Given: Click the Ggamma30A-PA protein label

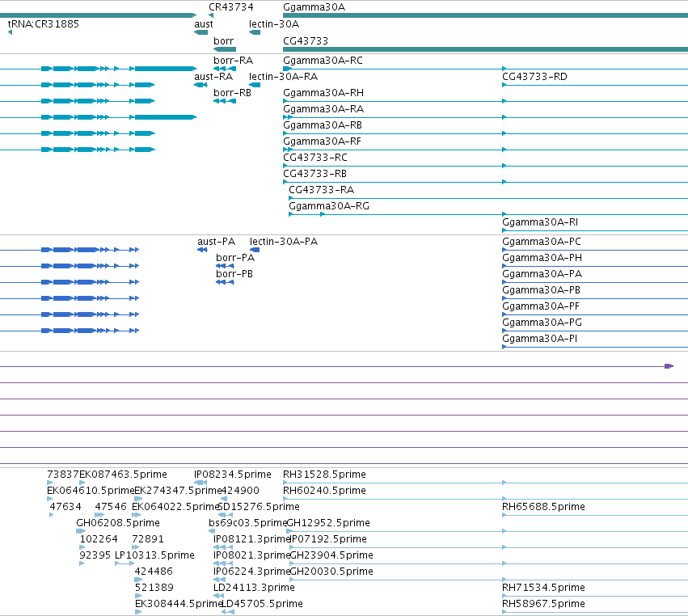Looking at the screenshot, I should [542, 274].
